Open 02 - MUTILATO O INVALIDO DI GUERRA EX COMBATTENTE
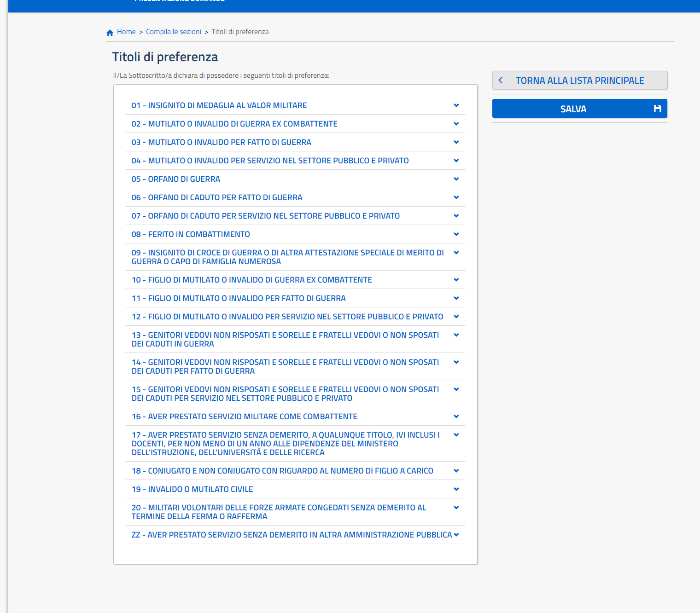The height and width of the screenshot is (613, 700). tap(234, 124)
